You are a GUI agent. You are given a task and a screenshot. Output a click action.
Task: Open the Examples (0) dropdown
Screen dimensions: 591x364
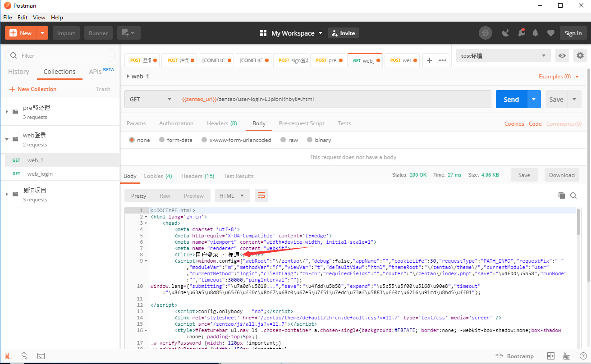coord(559,76)
